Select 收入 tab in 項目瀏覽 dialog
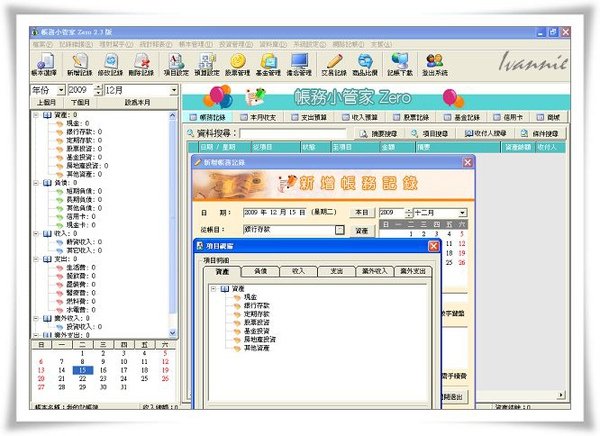Image resolution: width=600 pixels, height=436 pixels. pyautogui.click(x=298, y=271)
